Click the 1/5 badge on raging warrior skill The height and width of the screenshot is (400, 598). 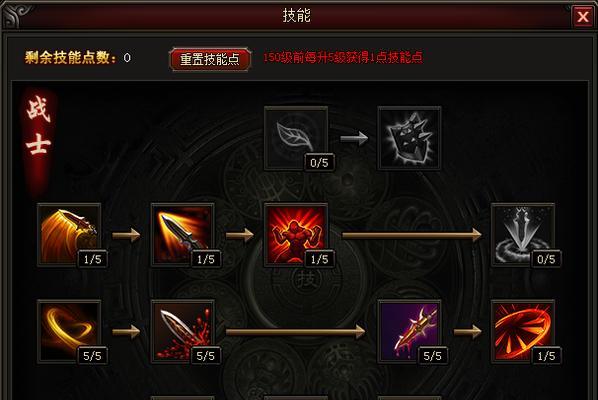[319, 259]
